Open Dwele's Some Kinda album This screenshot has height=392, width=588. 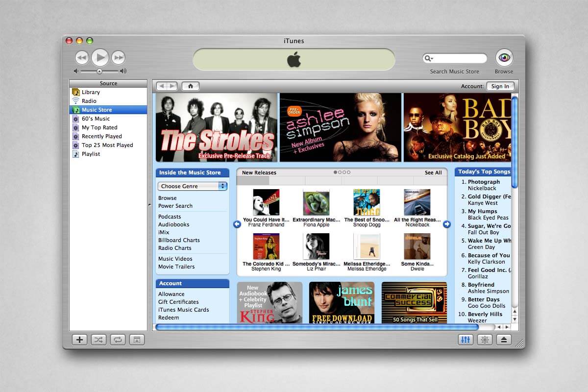417,246
